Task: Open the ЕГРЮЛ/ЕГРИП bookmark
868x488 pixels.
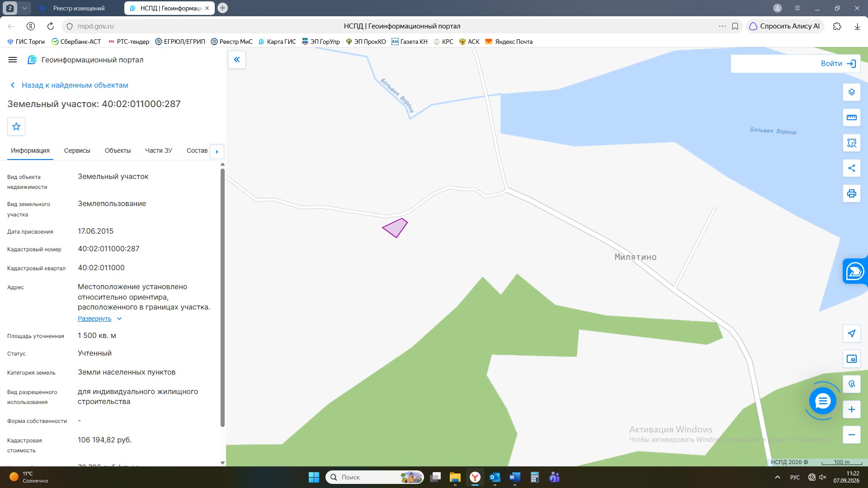Action: [x=180, y=42]
